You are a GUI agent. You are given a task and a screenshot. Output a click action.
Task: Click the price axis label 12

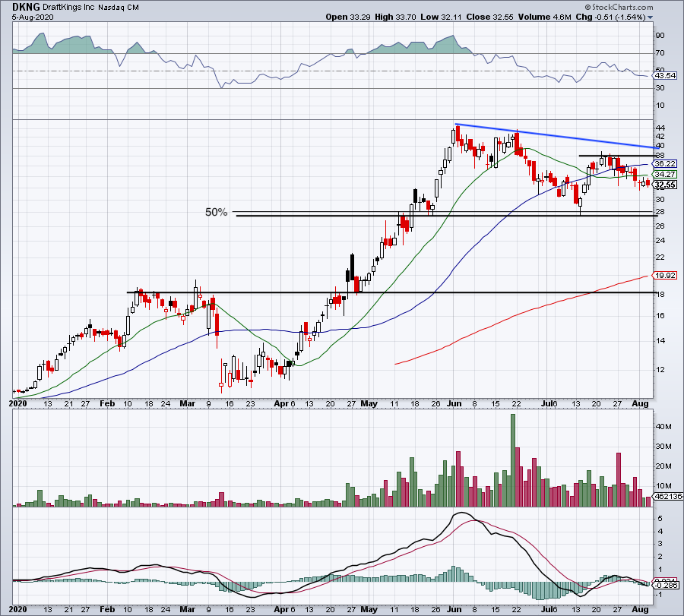[660, 370]
